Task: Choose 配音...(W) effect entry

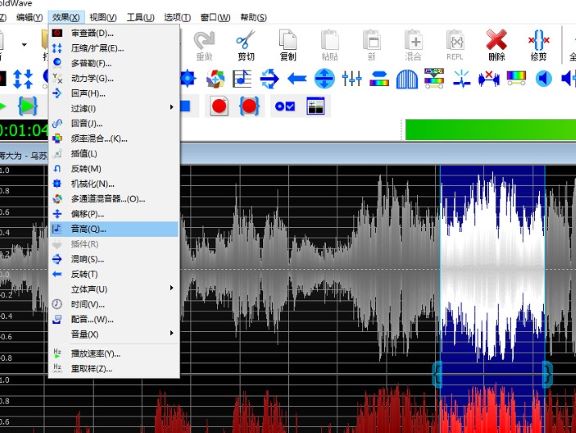Action: (114, 320)
